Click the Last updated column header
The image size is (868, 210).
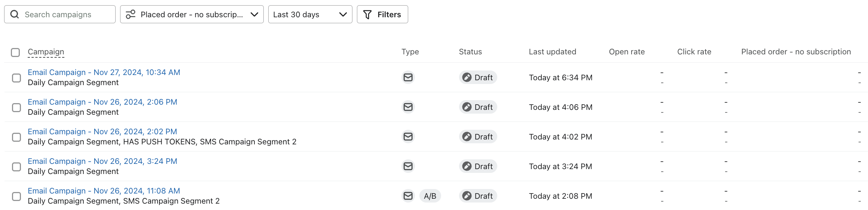point(552,52)
